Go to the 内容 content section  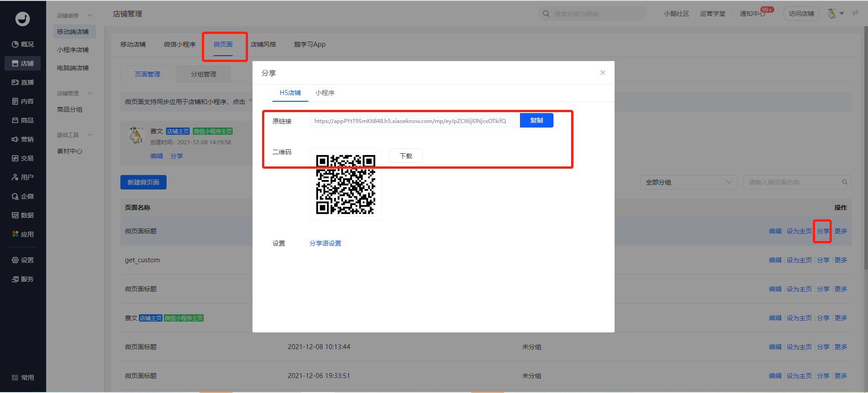pyautogui.click(x=23, y=101)
